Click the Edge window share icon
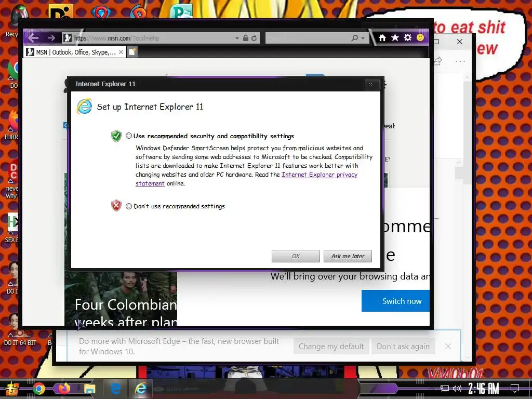Viewport: 532px width, 399px height. [438, 61]
